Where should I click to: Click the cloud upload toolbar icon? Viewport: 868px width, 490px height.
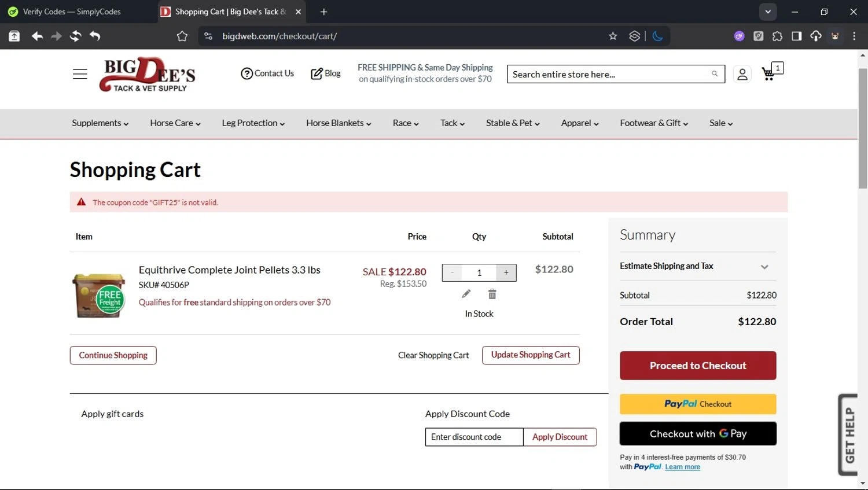815,36
